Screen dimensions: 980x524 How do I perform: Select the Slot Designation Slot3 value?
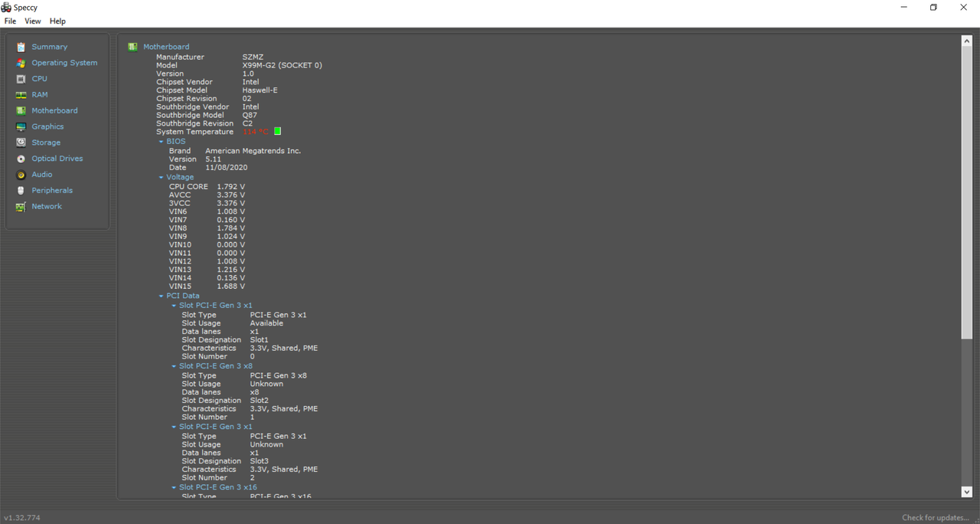259,461
